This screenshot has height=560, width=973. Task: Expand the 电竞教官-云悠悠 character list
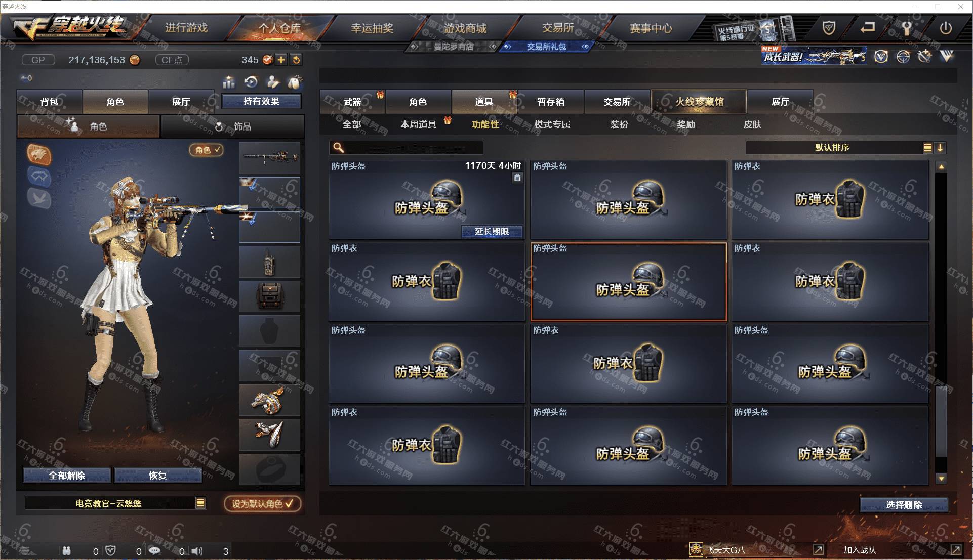tap(200, 503)
